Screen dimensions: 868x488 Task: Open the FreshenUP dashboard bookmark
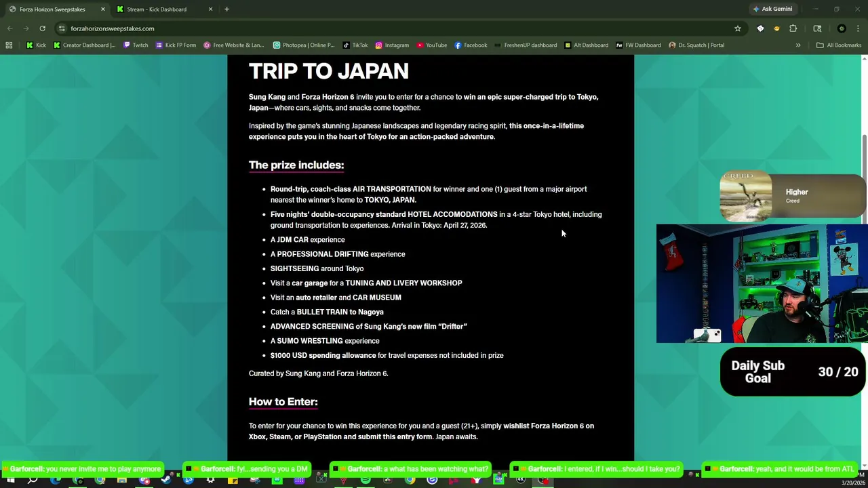tap(526, 45)
